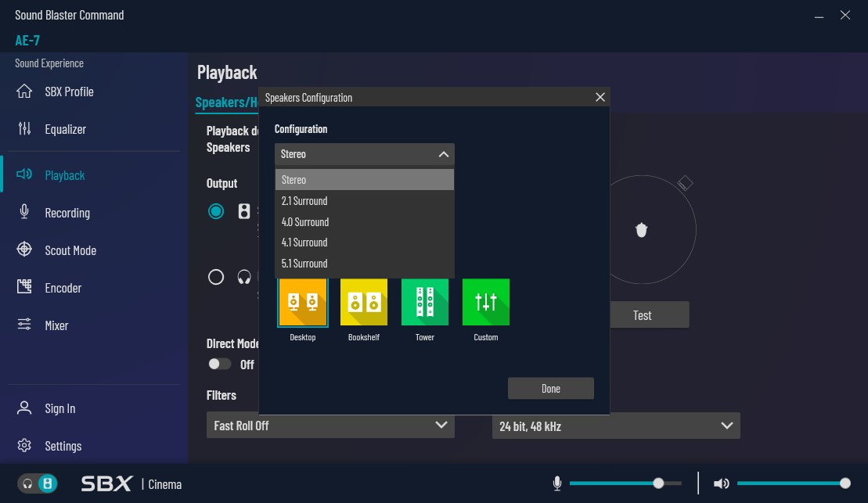Open the SBX Profile page
Image resolution: width=868 pixels, height=503 pixels.
click(69, 92)
